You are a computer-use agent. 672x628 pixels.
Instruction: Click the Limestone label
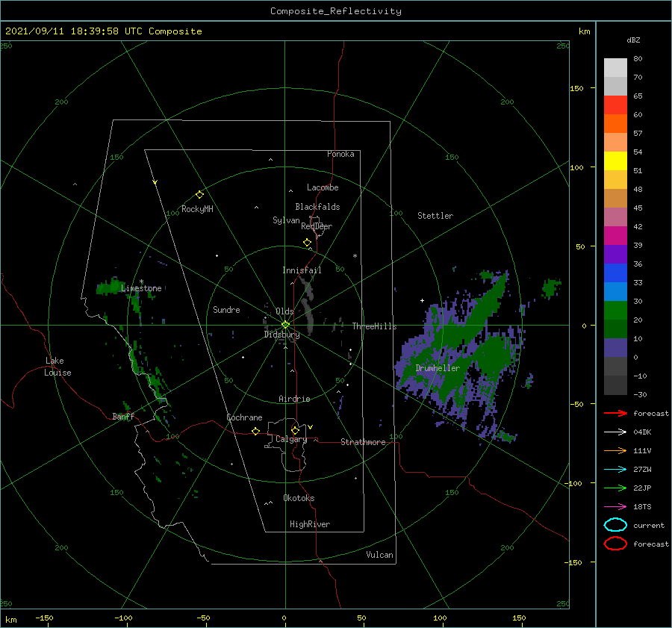point(141,288)
